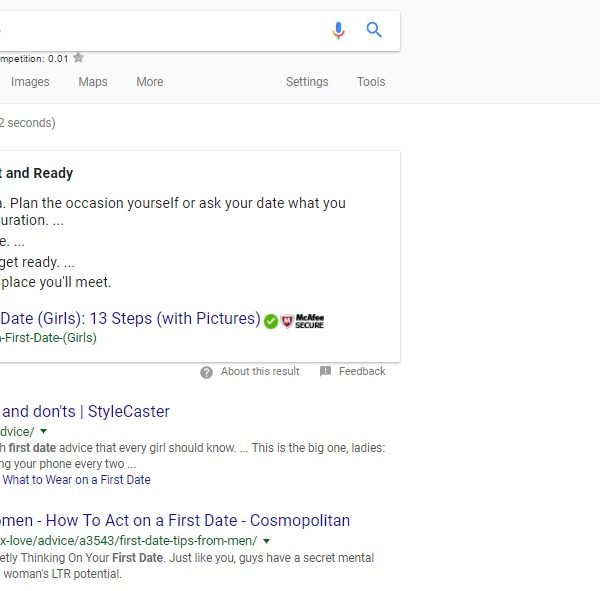Click the 'uration. ...' snippet line
The width and height of the screenshot is (600, 591).
coord(32,220)
